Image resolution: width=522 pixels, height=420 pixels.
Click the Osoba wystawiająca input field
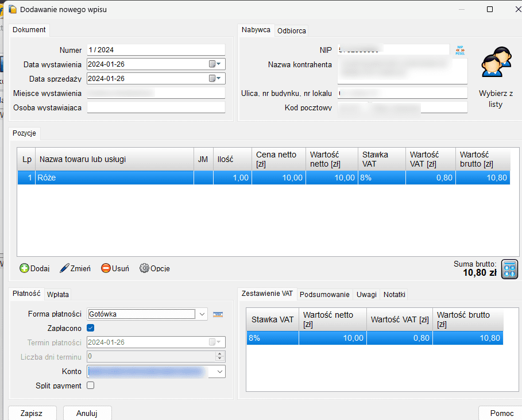(x=156, y=107)
